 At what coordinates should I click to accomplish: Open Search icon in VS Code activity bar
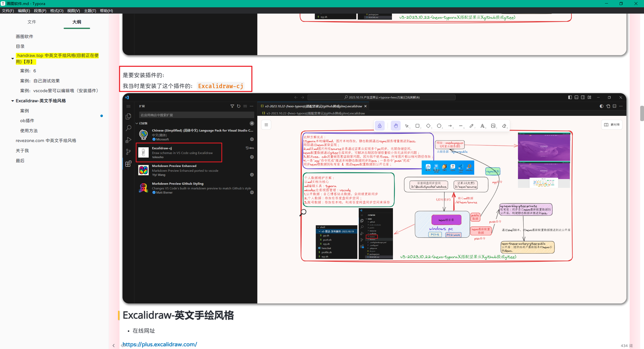tap(128, 128)
